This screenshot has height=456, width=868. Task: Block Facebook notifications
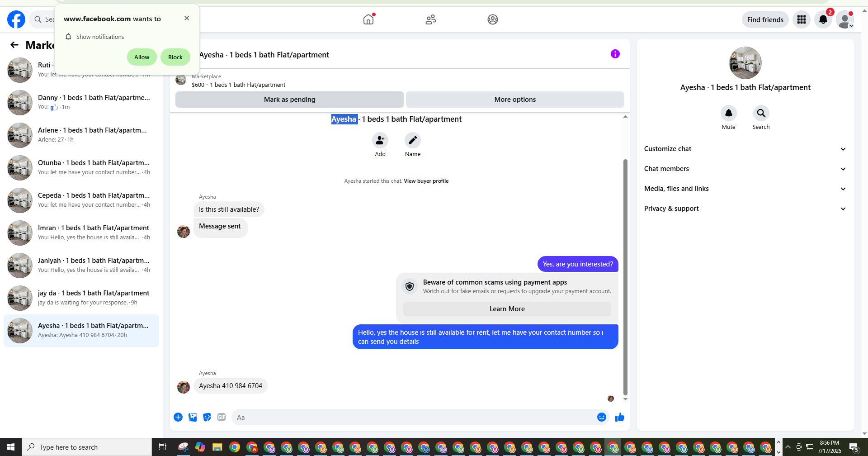click(x=175, y=57)
